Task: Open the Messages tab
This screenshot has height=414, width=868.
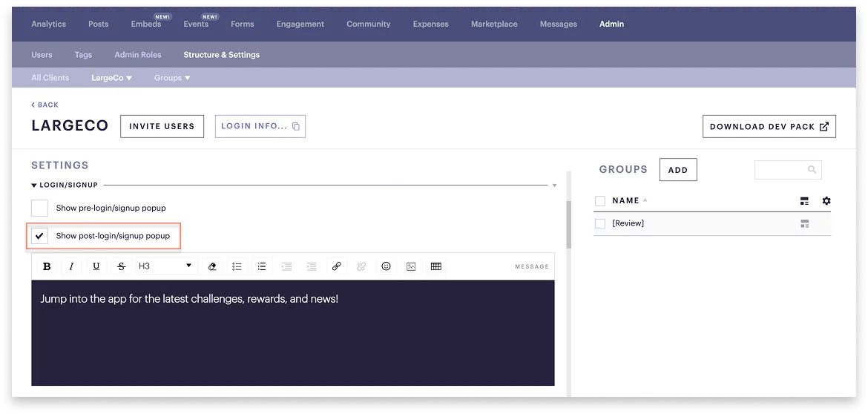Action: (559, 24)
